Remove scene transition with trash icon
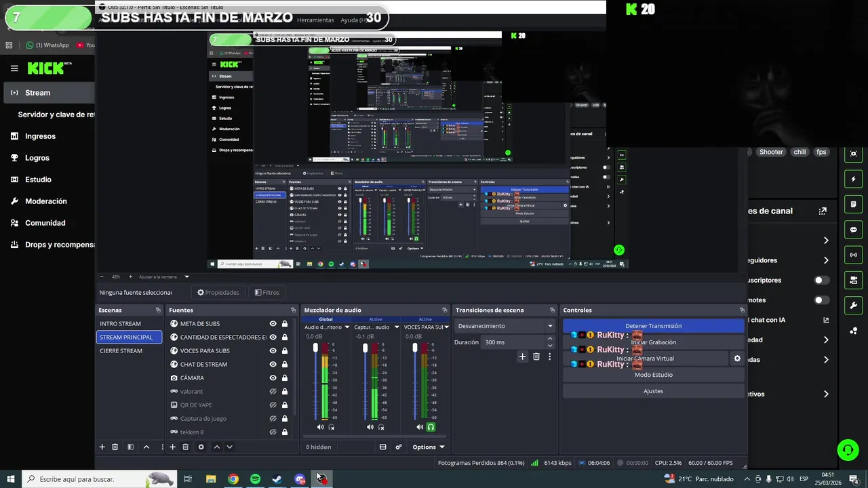The image size is (868, 488). coord(536,356)
